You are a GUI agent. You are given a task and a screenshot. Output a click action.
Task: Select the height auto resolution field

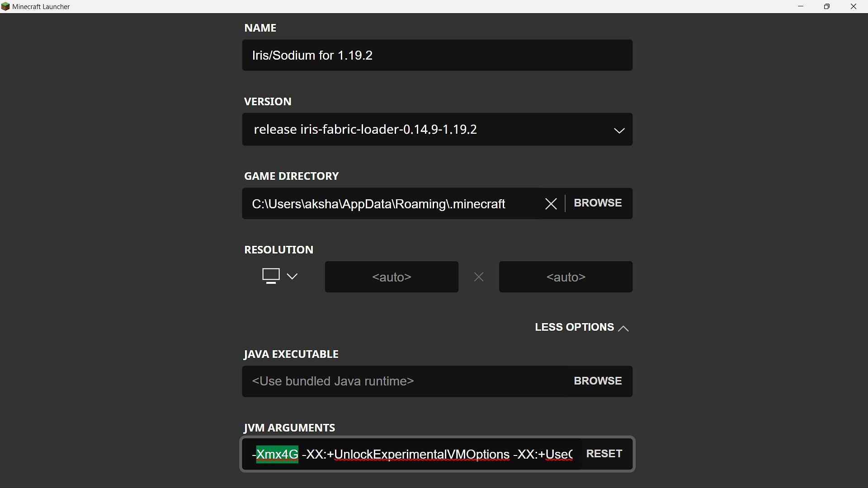(566, 277)
